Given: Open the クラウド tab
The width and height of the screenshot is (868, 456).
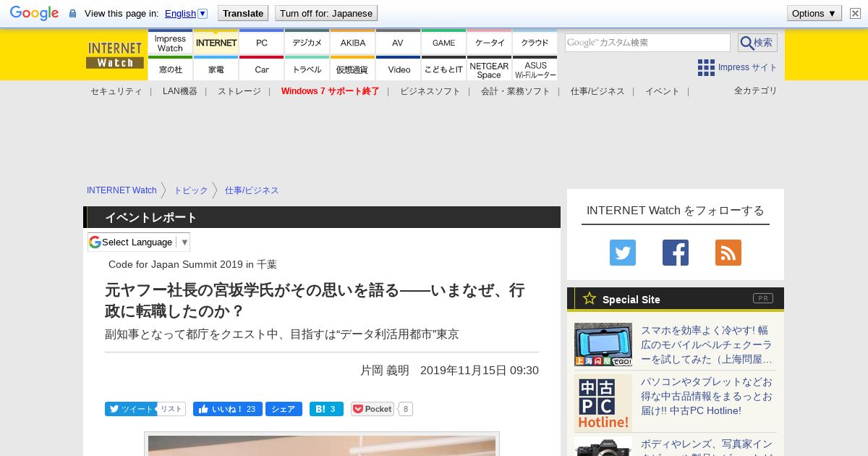Looking at the screenshot, I should (535, 43).
